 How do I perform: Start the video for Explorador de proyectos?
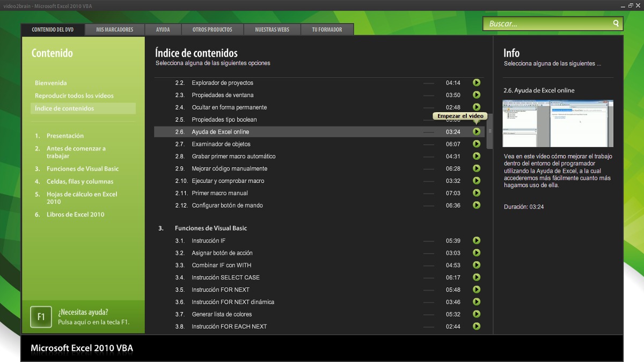click(477, 83)
